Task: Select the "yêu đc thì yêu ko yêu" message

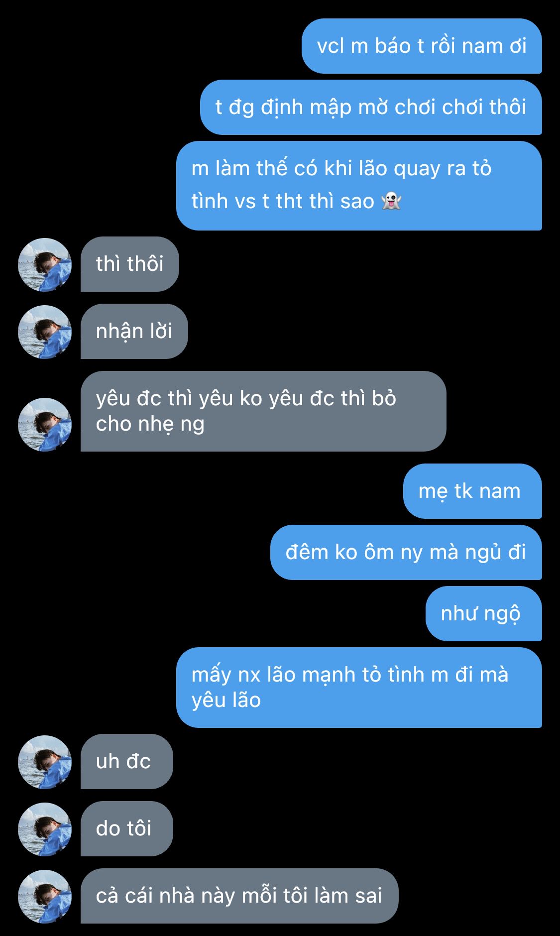Action: coord(263,411)
